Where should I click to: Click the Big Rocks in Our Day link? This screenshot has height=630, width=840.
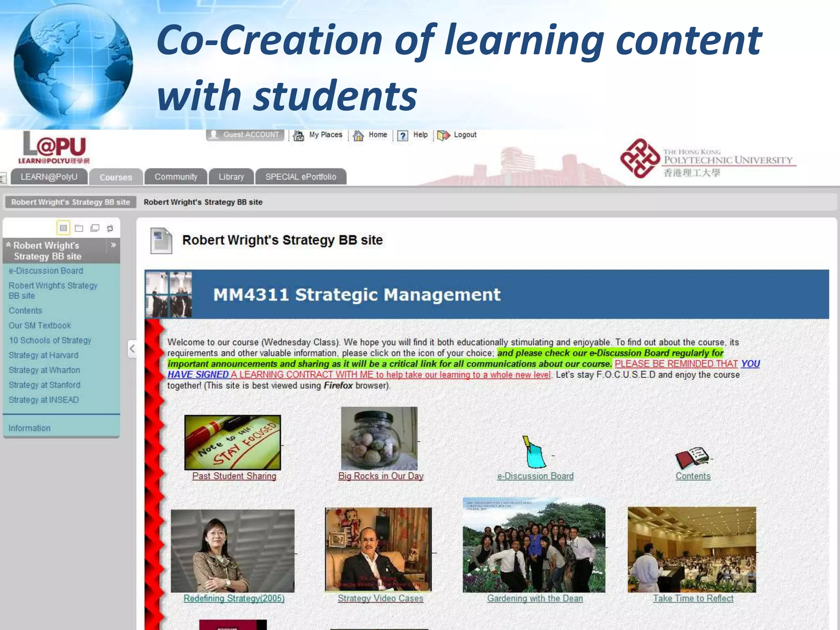coord(381,476)
